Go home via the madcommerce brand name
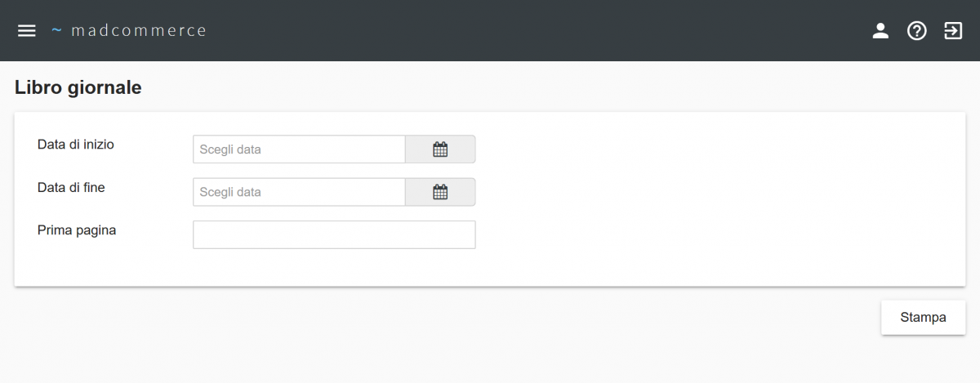The height and width of the screenshot is (383, 980). 139,31
